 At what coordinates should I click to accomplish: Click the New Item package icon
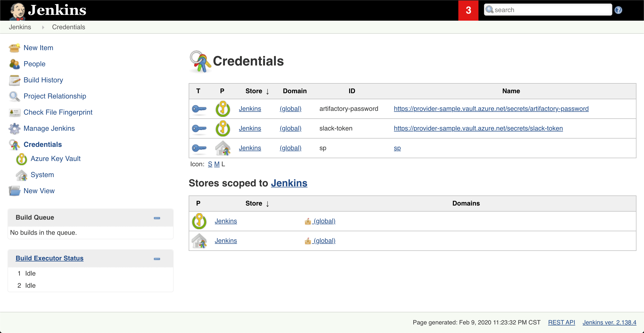click(15, 48)
